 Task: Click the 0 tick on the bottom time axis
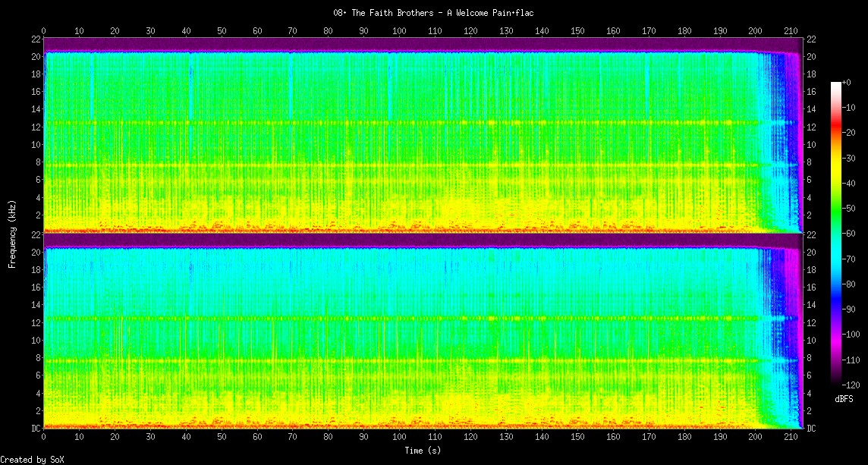(44, 438)
